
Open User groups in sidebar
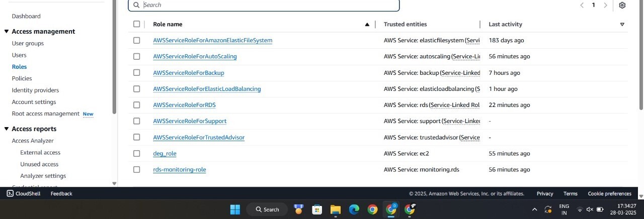(28, 44)
